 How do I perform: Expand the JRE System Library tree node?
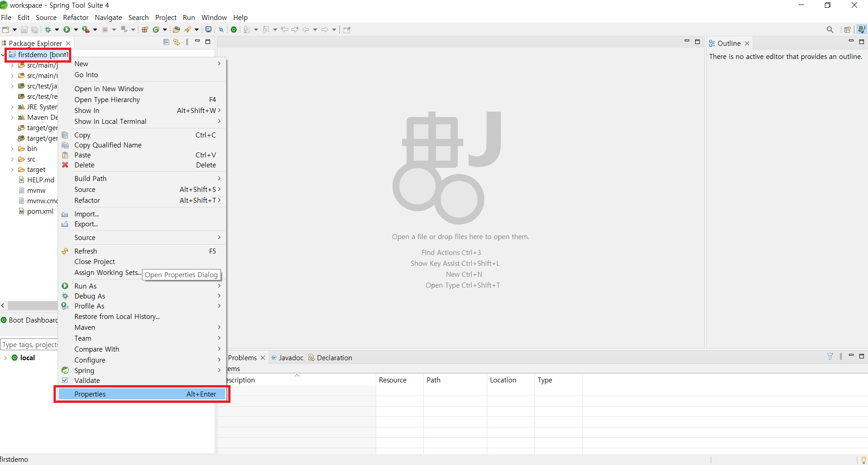[x=12, y=107]
